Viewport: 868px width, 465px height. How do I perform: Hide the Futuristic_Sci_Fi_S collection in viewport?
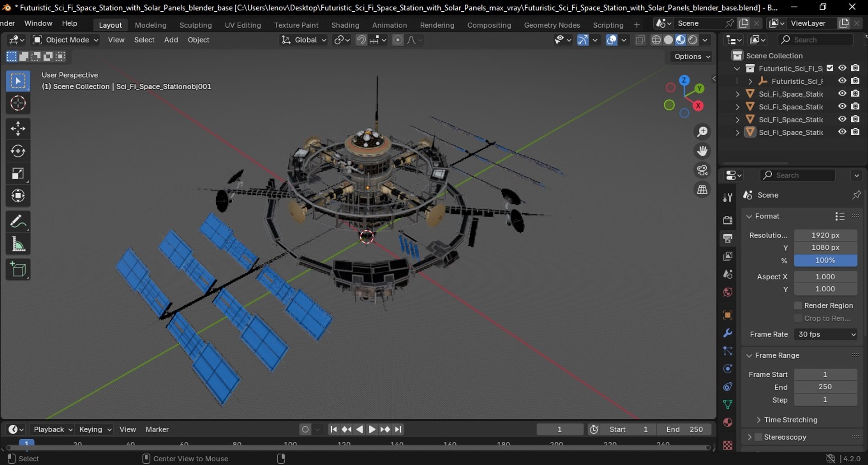[x=842, y=68]
